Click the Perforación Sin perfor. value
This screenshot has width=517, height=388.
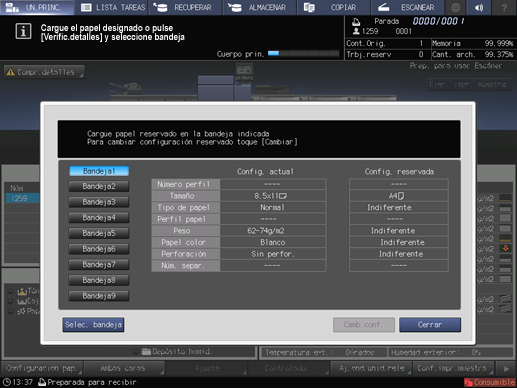(273, 254)
